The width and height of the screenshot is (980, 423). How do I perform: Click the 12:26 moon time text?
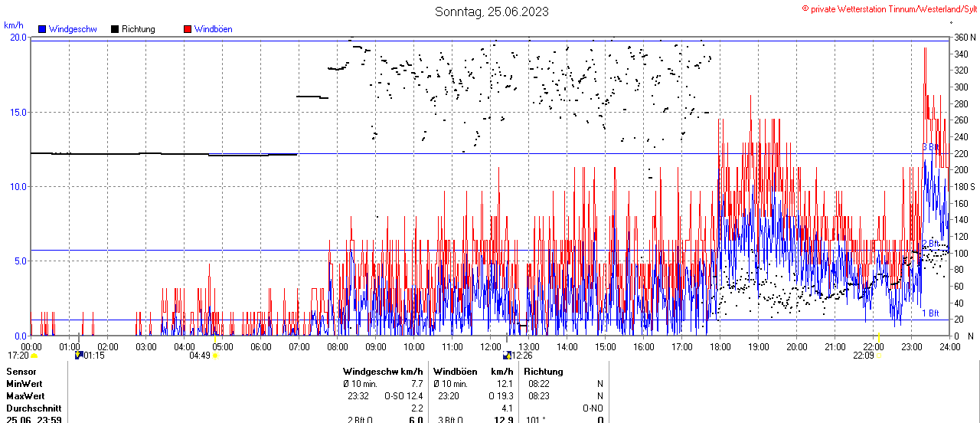[521, 356]
